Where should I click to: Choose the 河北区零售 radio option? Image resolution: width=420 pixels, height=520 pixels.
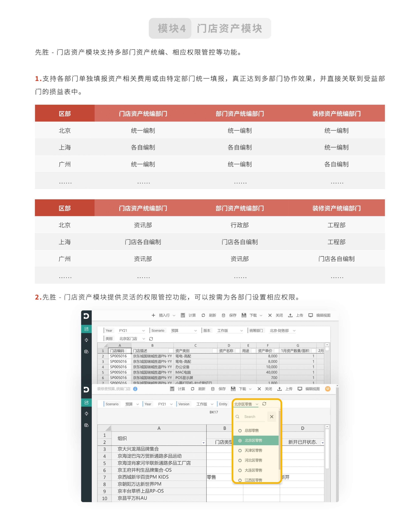click(x=240, y=460)
